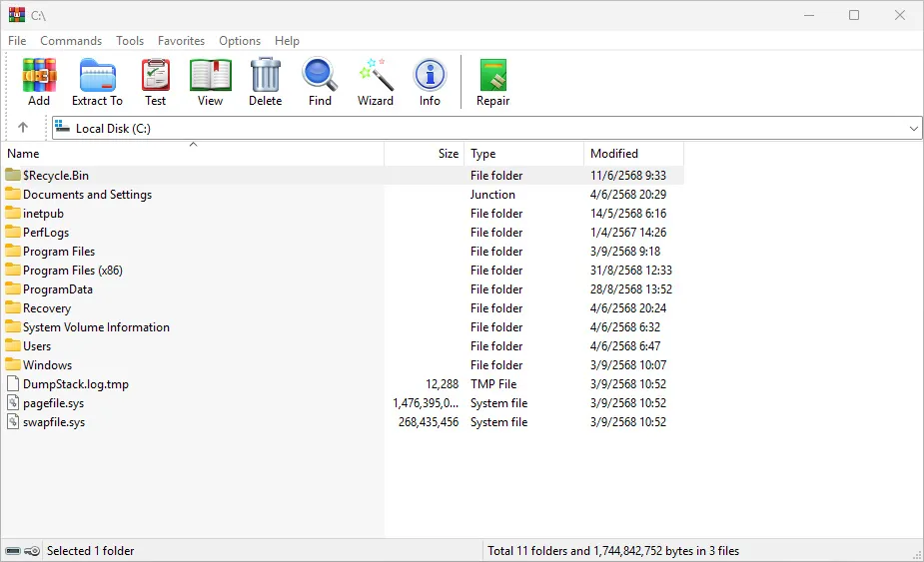Click the Users folder icon
The image size is (924, 562).
tap(13, 345)
